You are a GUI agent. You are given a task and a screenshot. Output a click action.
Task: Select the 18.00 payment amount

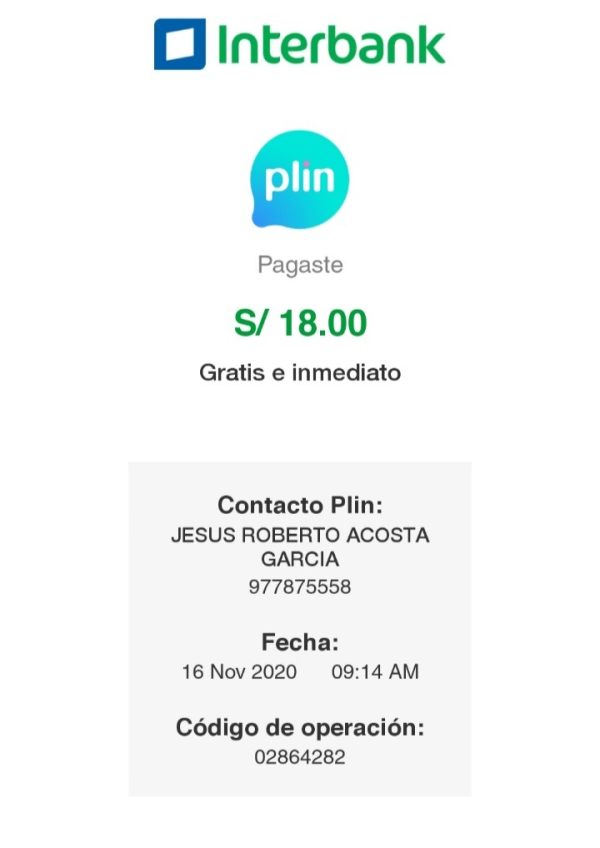323,323
